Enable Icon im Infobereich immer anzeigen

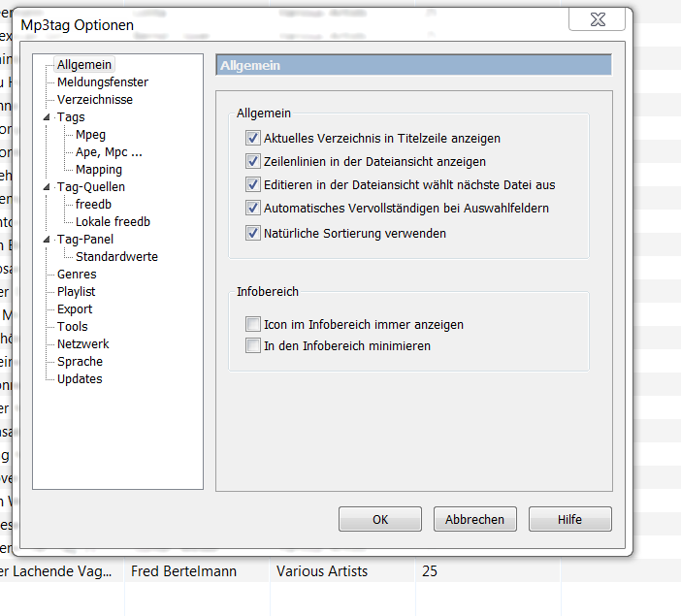(x=253, y=324)
